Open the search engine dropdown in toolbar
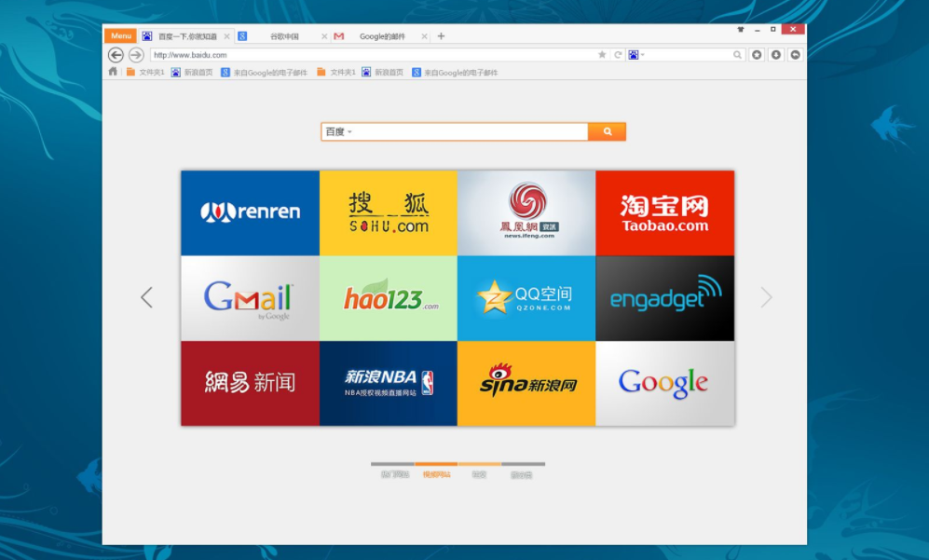The width and height of the screenshot is (929, 560). [x=636, y=55]
